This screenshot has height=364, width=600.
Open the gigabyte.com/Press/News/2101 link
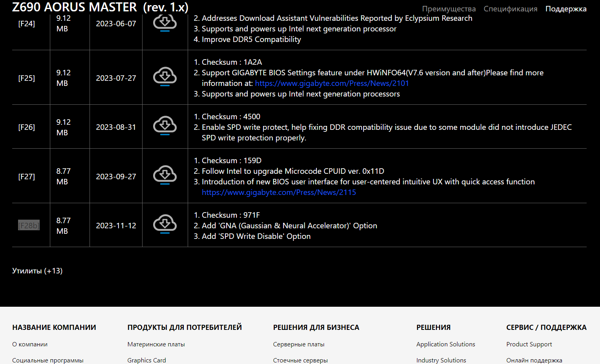[x=332, y=83]
